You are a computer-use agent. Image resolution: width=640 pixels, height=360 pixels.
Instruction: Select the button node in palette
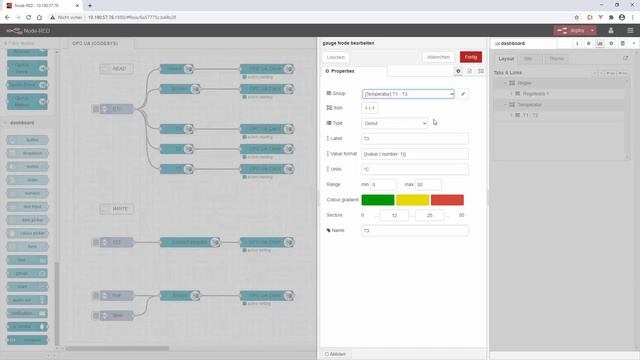27,140
